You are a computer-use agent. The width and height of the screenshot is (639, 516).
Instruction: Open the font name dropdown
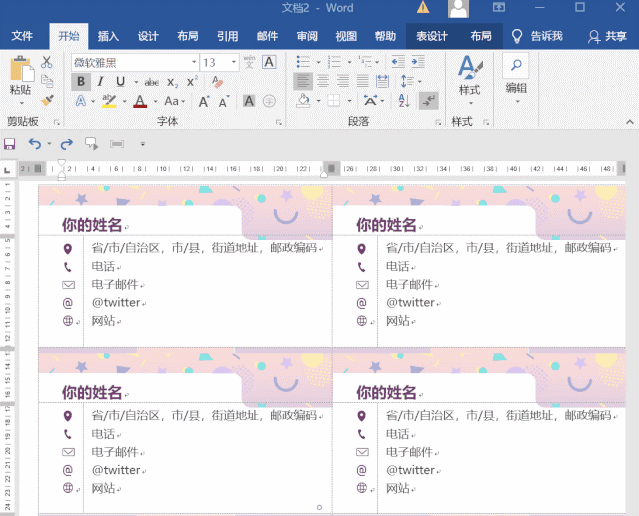pos(194,62)
